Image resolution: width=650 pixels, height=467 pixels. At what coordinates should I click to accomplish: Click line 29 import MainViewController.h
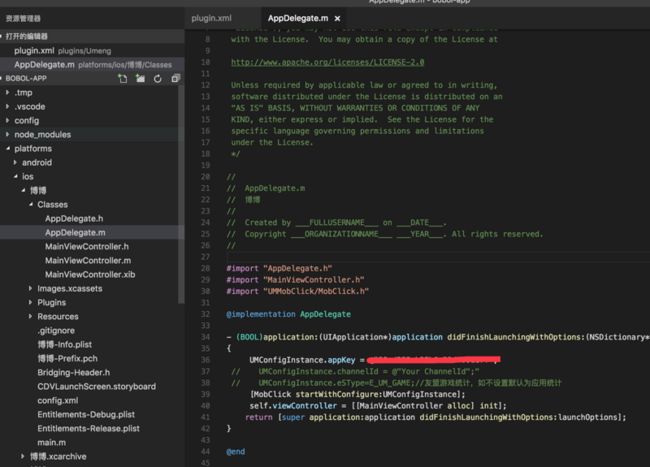pyautogui.click(x=295, y=280)
